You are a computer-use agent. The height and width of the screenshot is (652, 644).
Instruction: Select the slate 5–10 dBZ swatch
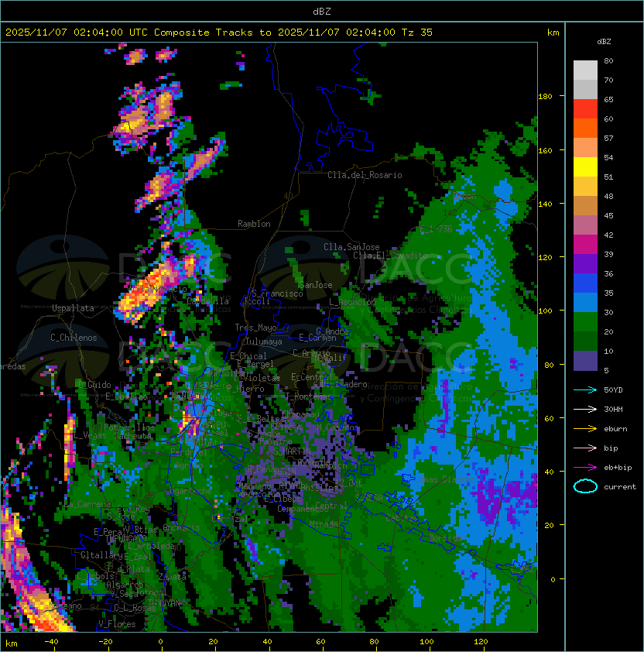585,361
